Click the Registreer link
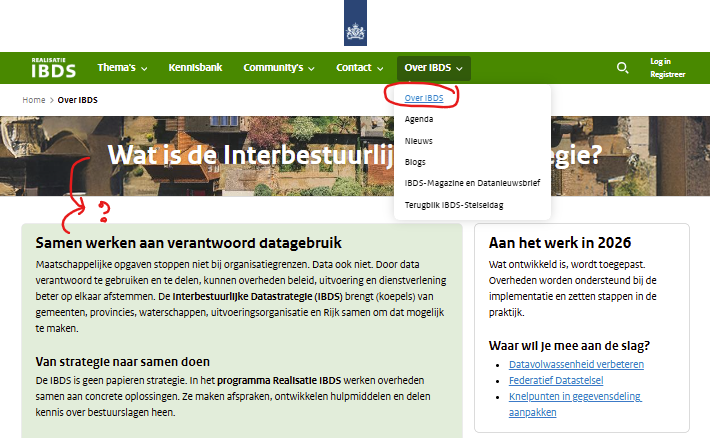Screen dimensions: 710x438 [667, 74]
